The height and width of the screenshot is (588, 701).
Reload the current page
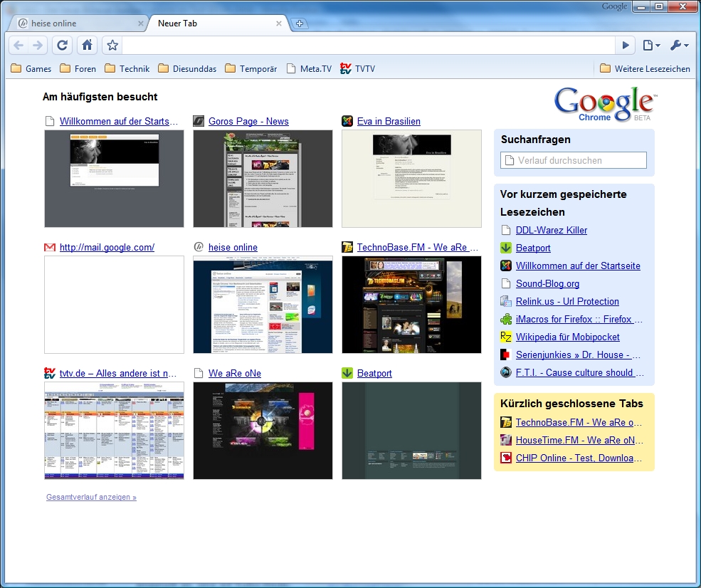pos(62,45)
